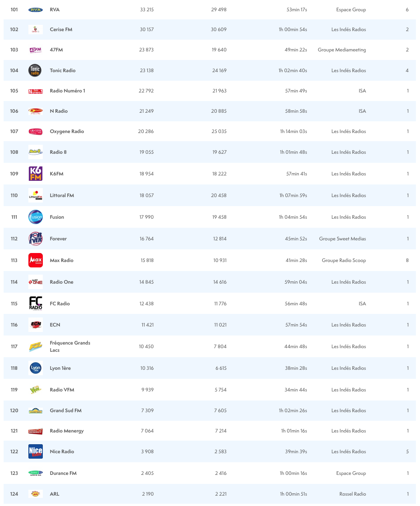Click the Nice Radio logo
420x506 pixels.
coord(36,451)
